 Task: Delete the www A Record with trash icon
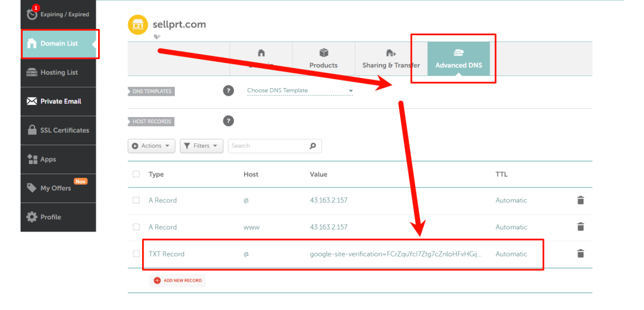[x=580, y=227]
